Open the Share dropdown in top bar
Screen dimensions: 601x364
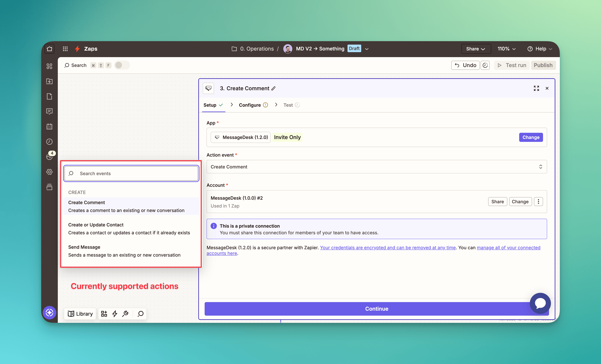coord(476,49)
